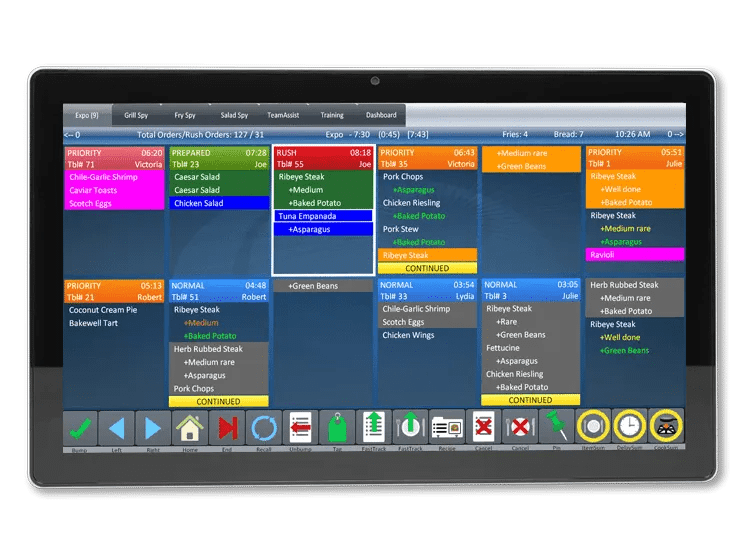The width and height of the screenshot is (740, 550).
Task: Select Bakewell Tart item
Action: click(114, 323)
